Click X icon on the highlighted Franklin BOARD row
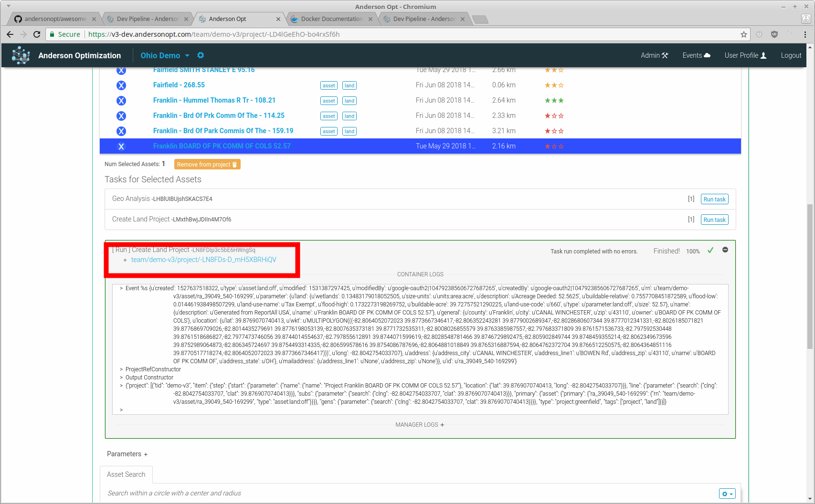 coord(121,147)
